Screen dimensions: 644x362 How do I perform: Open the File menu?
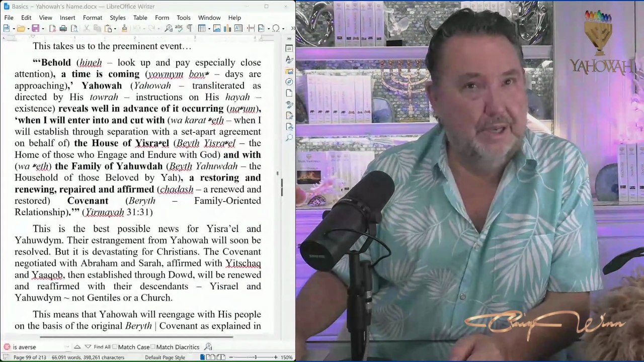pos(9,18)
